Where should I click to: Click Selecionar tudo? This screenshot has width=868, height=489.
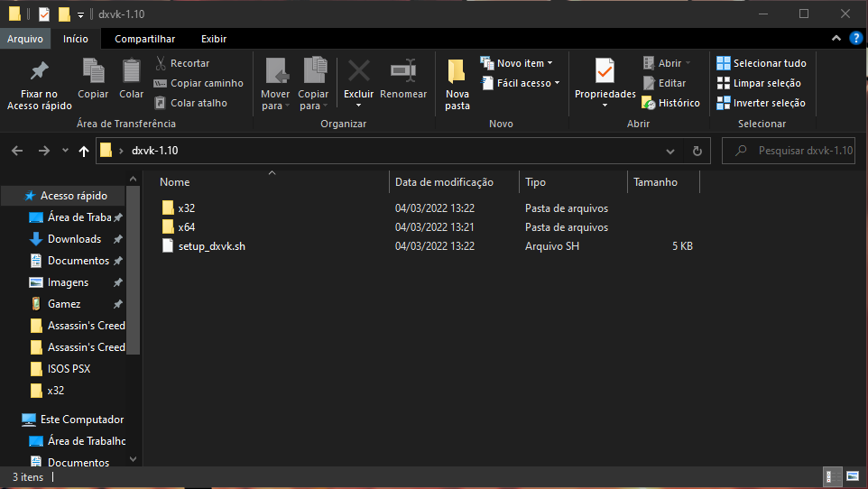point(762,63)
